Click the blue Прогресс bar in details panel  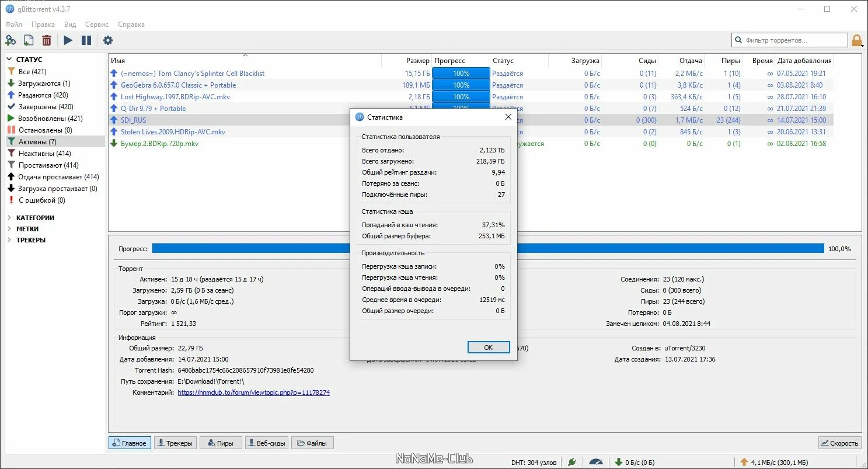488,249
